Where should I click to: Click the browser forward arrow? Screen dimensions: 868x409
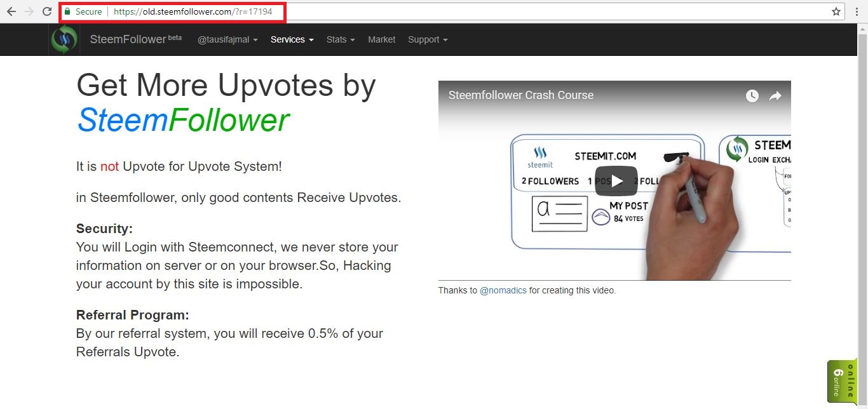[29, 11]
